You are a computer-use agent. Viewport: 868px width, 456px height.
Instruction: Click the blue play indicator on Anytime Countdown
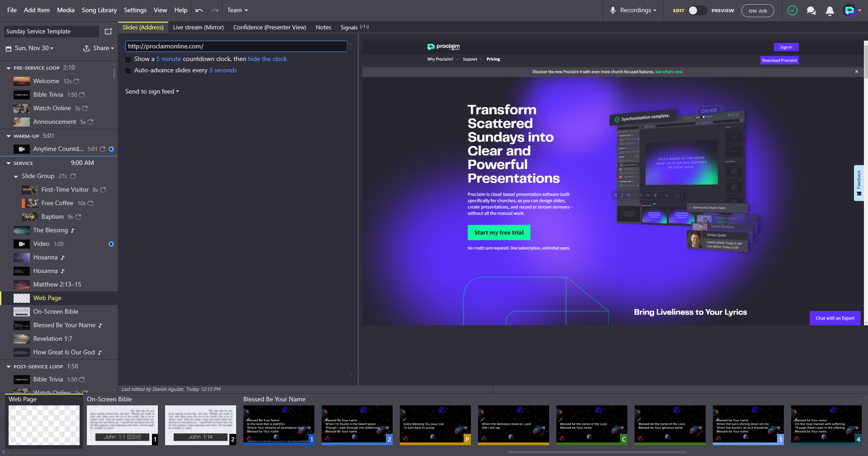(x=111, y=149)
